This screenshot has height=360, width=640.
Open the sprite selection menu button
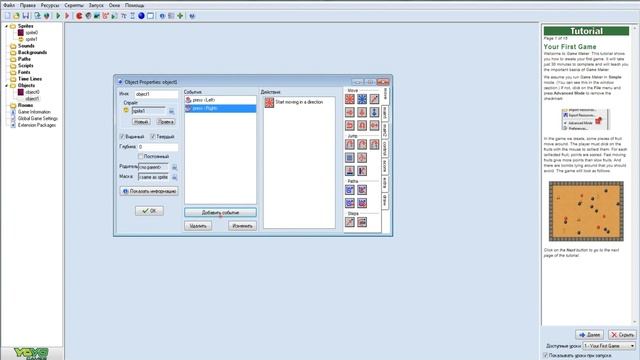pyautogui.click(x=171, y=111)
